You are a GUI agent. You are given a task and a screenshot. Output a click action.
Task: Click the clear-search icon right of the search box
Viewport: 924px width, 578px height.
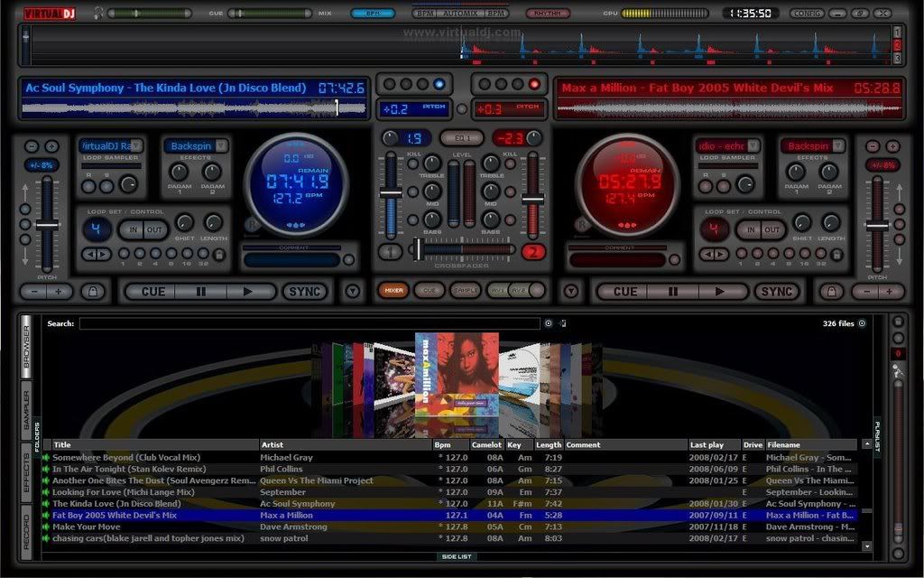(563, 323)
